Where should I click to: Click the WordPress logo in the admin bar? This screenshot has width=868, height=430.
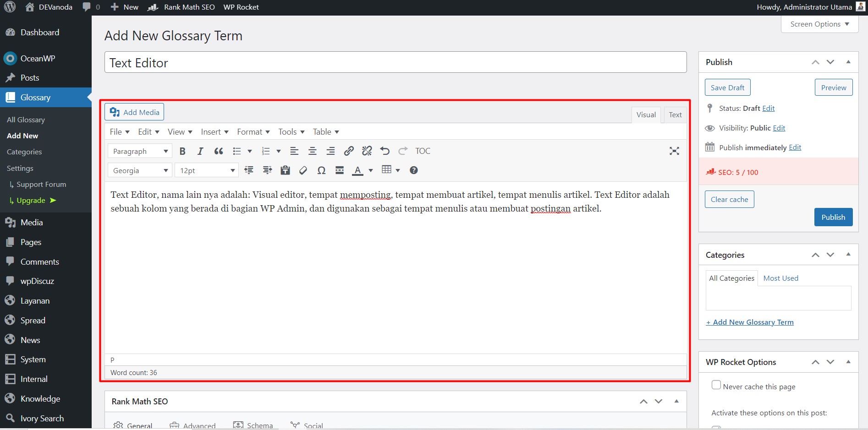pyautogui.click(x=10, y=7)
